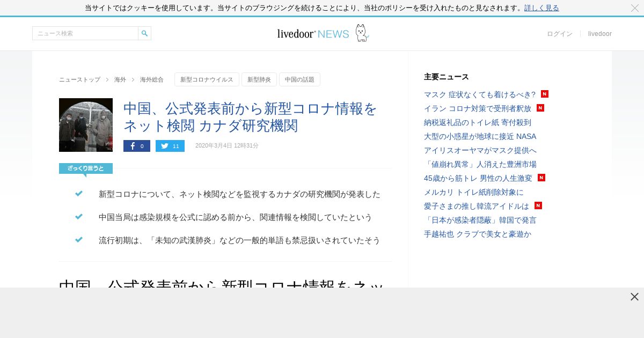Image resolution: width=644 pixels, height=338 pixels.
Task: Open メルカリ トイレ紙削除対象に headline
Action: coord(474,192)
